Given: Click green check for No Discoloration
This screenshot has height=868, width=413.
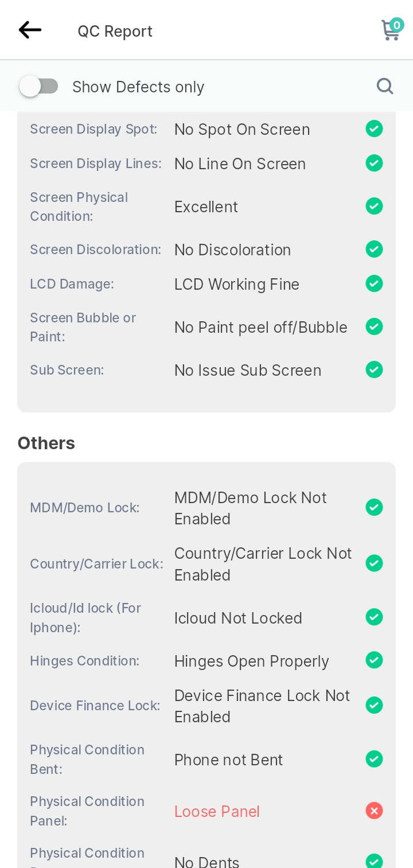Looking at the screenshot, I should point(374,249).
